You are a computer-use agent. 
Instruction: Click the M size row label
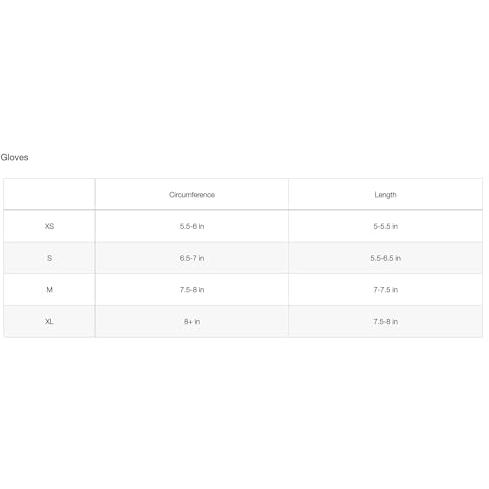click(x=49, y=289)
